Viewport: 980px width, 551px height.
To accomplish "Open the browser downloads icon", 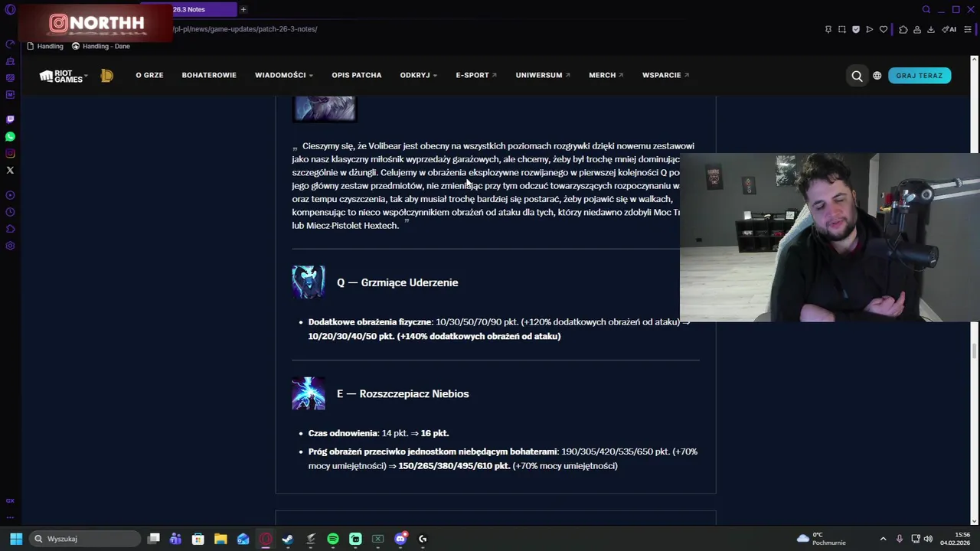I will 930,29.
